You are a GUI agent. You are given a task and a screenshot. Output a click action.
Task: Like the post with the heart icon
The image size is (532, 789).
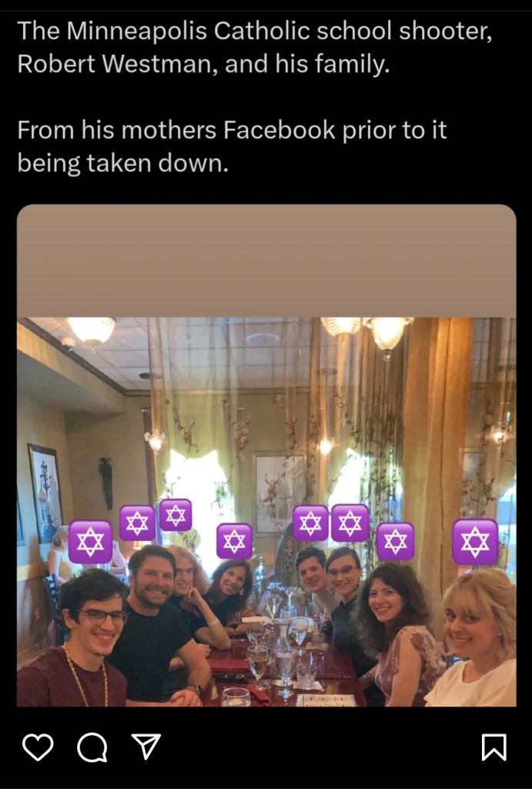tap(38, 747)
